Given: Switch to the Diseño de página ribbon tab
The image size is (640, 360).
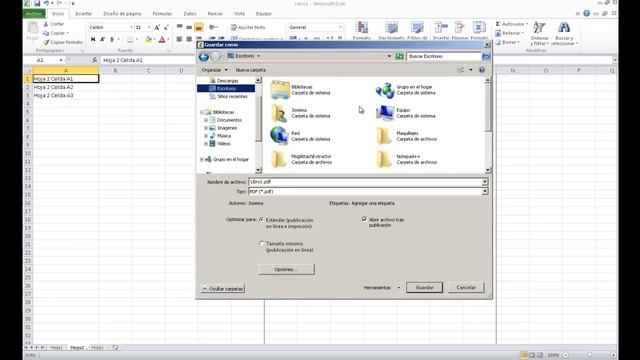Looking at the screenshot, I should coord(122,13).
